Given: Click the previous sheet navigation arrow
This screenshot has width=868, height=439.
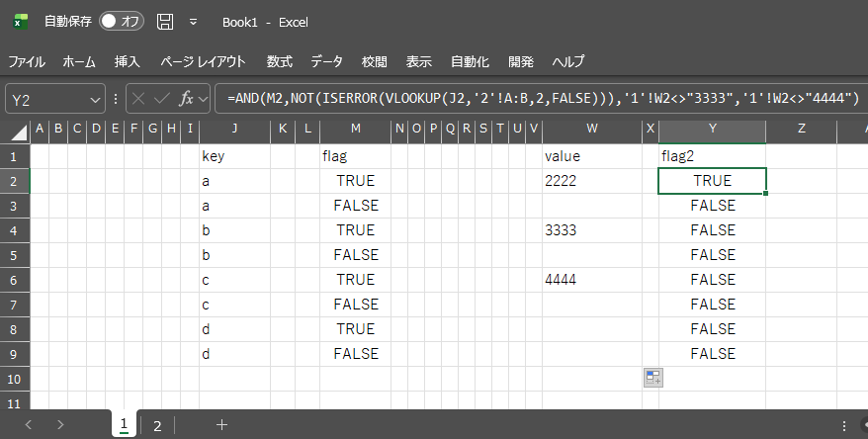Looking at the screenshot, I should pos(29,425).
